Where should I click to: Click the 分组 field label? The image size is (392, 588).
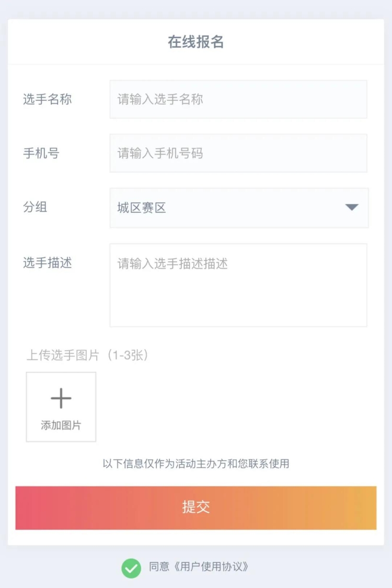click(35, 207)
